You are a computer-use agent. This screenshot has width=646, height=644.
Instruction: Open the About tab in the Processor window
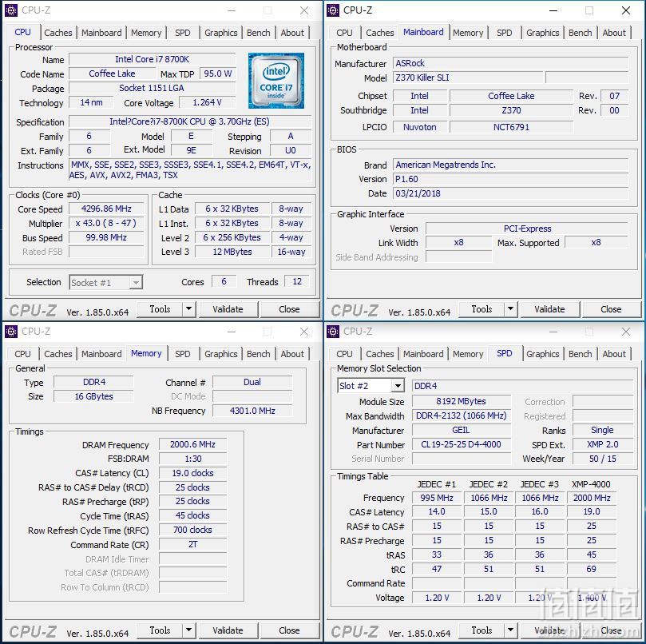click(292, 33)
